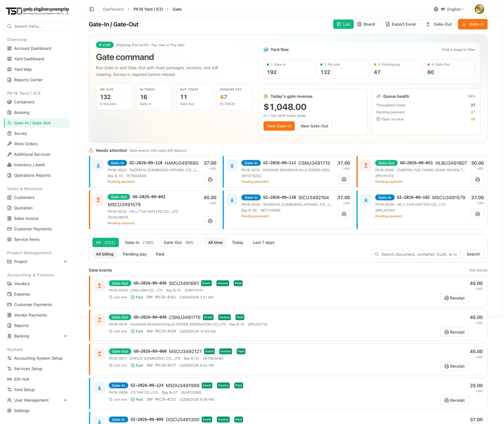Screen dimensions: 504x424
Task: Focus the Search menu field
Action: pyautogui.click(x=37, y=26)
